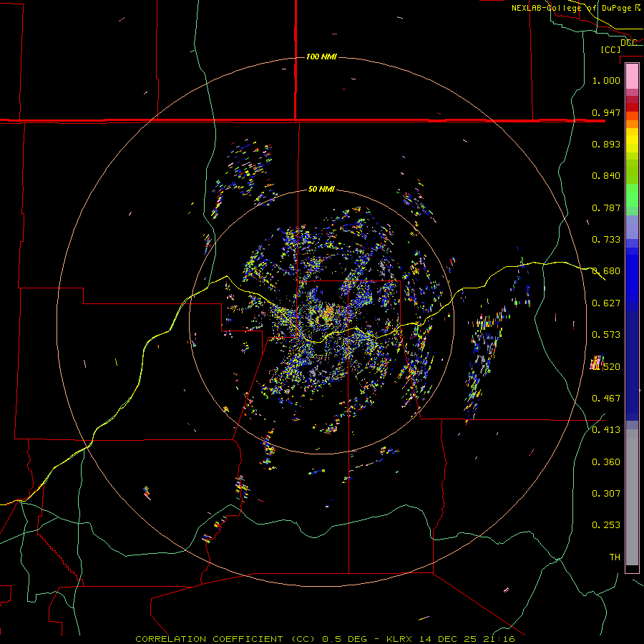
Task: Click CORRELATION COEFFICIENT in the bottom caption
Action: tap(209, 639)
